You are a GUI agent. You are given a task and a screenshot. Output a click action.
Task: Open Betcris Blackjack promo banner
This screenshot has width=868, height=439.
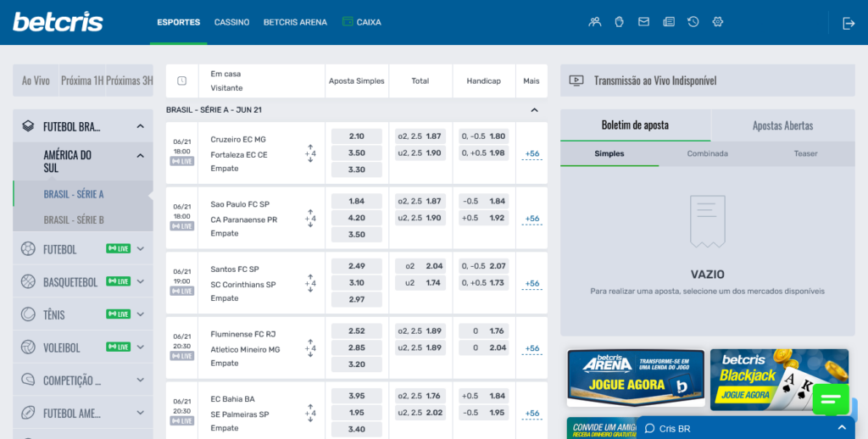pyautogui.click(x=779, y=380)
